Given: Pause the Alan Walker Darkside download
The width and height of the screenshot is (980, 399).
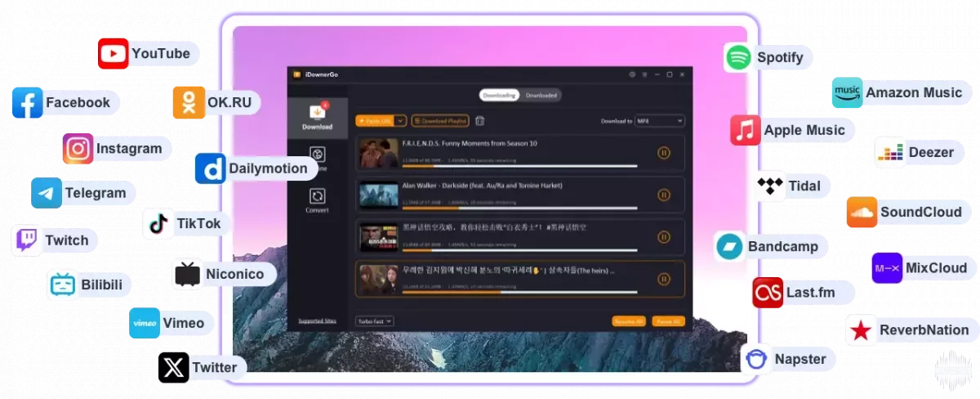Looking at the screenshot, I should tap(664, 195).
